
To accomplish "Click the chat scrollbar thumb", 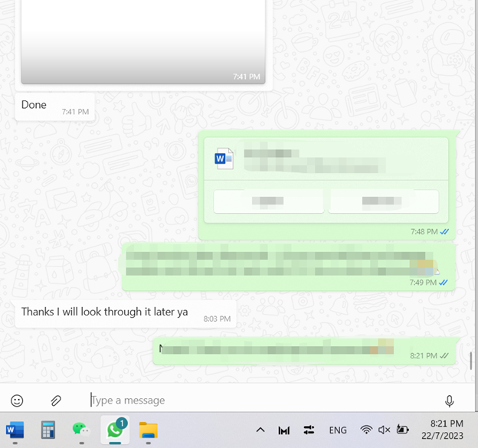I will (x=471, y=360).
